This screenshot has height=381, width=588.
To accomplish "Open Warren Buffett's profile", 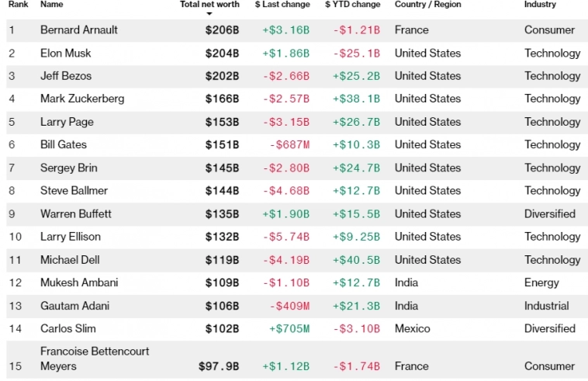I will click(76, 213).
